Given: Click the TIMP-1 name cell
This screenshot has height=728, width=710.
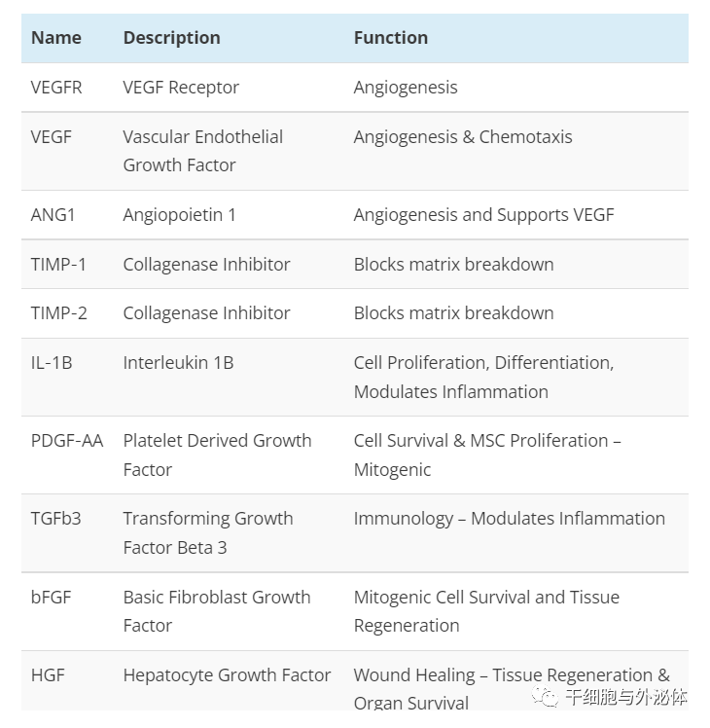Looking at the screenshot, I should click(x=57, y=265).
